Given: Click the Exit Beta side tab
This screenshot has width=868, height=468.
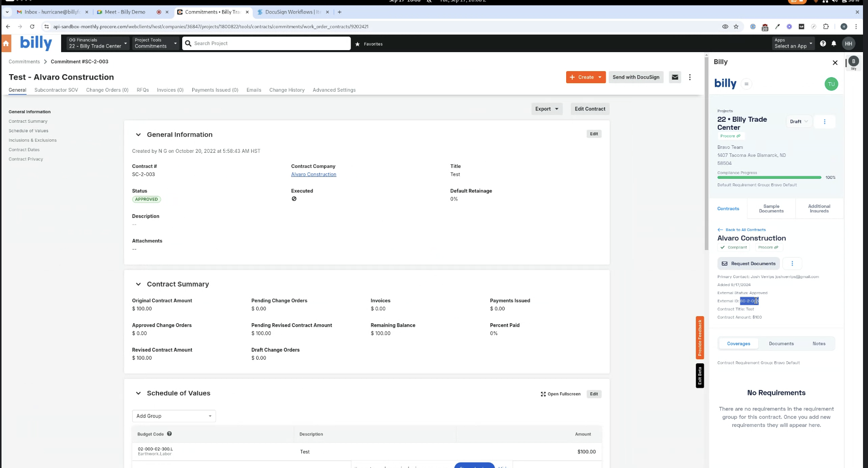Looking at the screenshot, I should click(700, 376).
